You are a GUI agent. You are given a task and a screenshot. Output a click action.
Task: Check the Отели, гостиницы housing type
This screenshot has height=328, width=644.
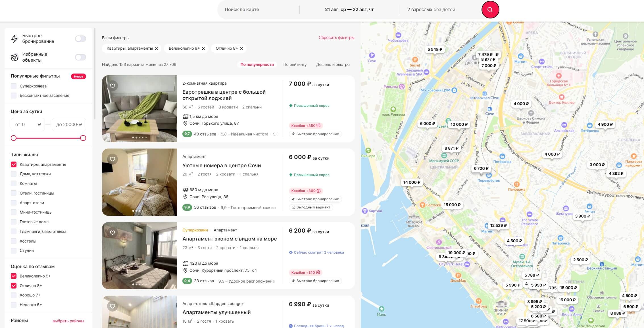coord(14,193)
